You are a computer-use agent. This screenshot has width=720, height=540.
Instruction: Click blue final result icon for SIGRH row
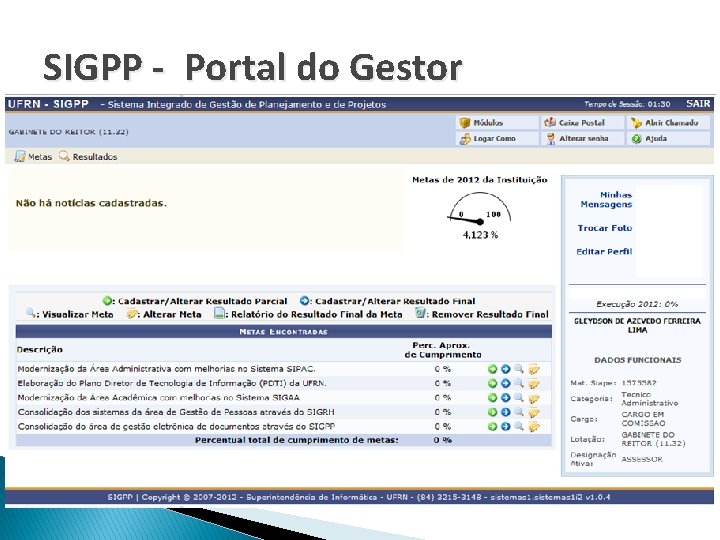coord(506,412)
